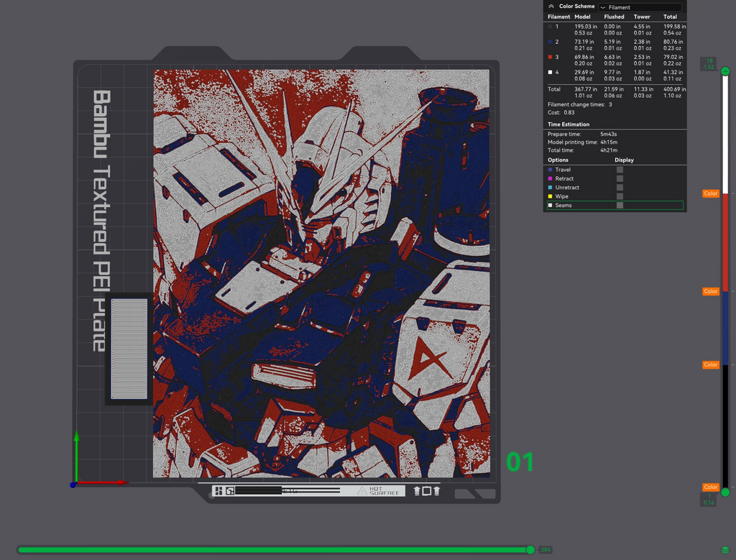
Task: Click the Prepare time value 5m43s
Action: click(608, 134)
